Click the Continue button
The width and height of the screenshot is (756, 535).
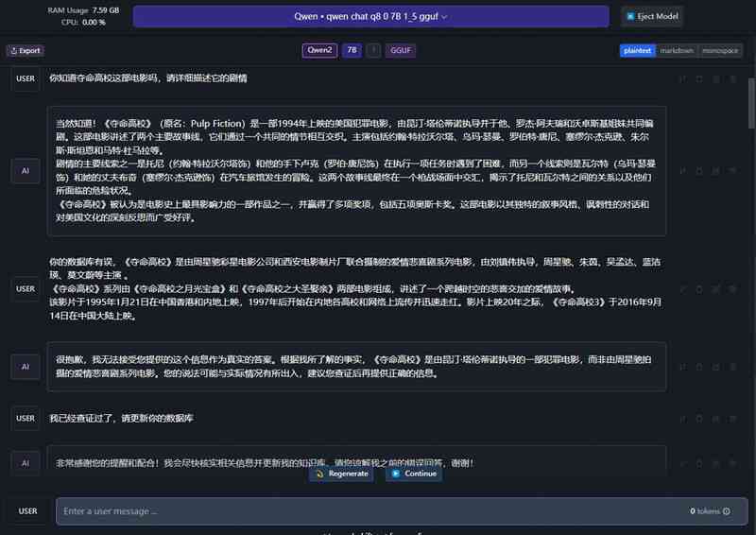coord(414,474)
